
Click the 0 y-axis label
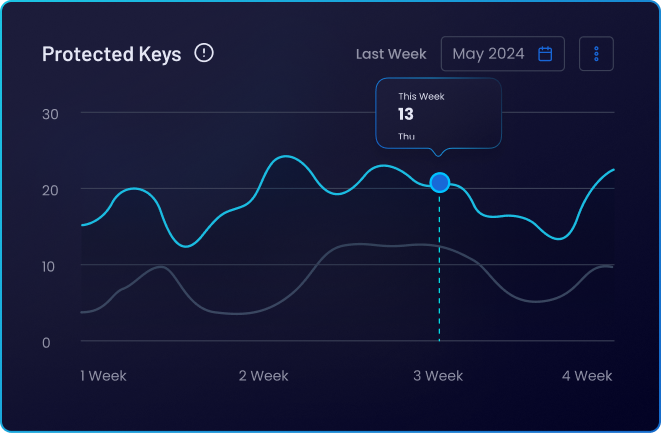click(x=46, y=342)
